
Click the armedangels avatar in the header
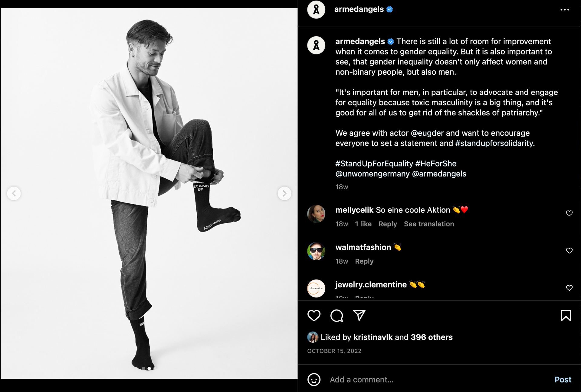(316, 10)
